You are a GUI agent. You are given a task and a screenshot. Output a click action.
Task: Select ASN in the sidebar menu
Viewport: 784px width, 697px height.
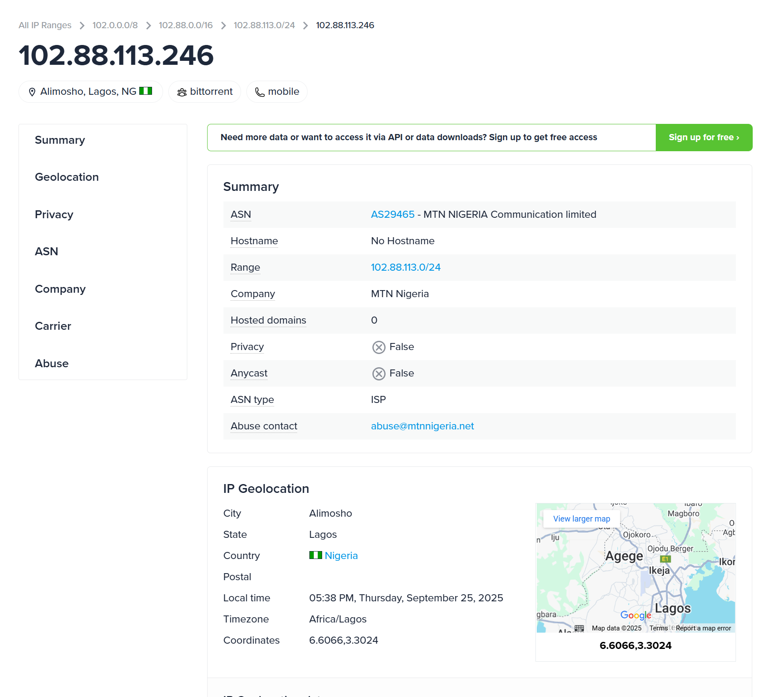[x=47, y=252]
